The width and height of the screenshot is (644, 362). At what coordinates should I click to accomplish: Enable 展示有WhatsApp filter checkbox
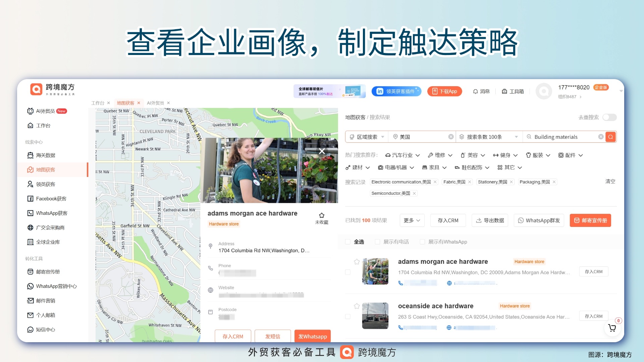coord(422,242)
